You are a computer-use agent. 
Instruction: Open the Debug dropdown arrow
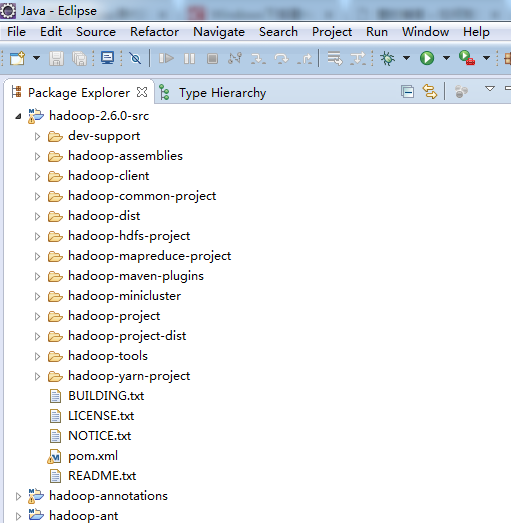pos(406,58)
